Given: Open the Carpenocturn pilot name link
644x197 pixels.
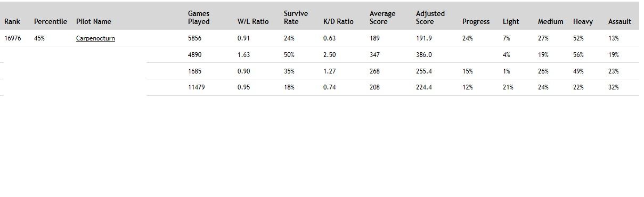Looking at the screenshot, I should pos(95,38).
